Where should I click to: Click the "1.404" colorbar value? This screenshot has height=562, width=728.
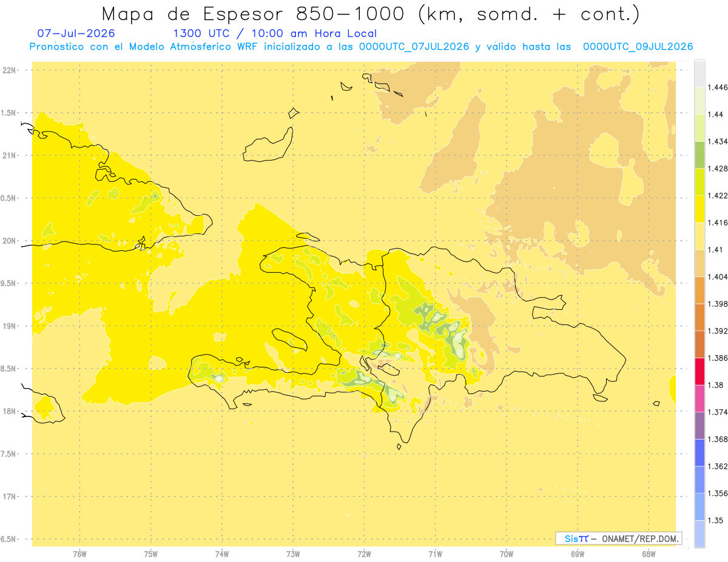(717, 276)
